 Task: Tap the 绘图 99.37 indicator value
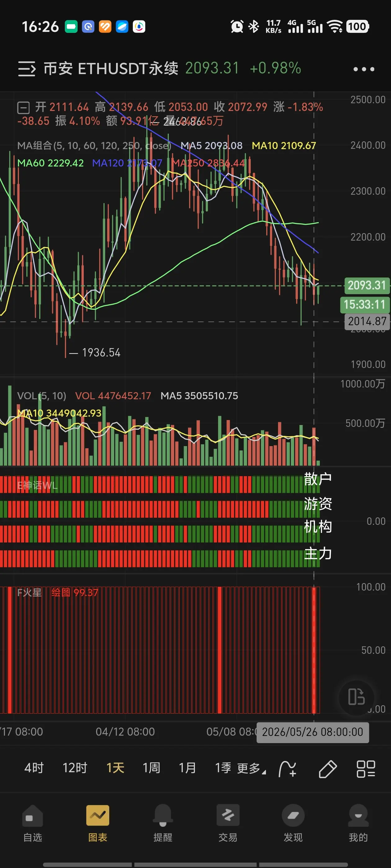pyautogui.click(x=74, y=592)
